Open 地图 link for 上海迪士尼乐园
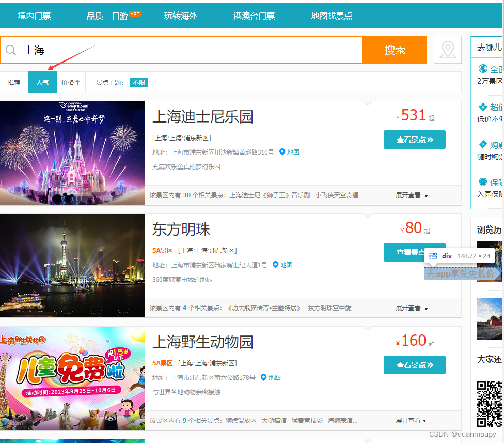The height and width of the screenshot is (443, 504). 293,152
